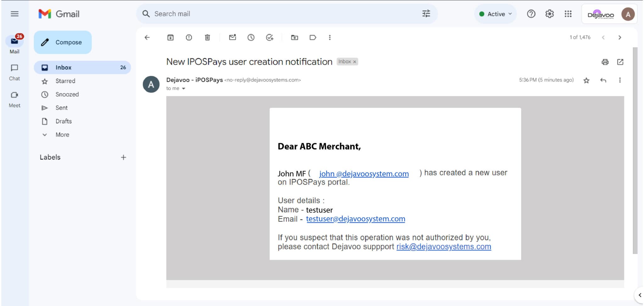
Task: Click the Dejavoo organization logo
Action: [x=601, y=14]
